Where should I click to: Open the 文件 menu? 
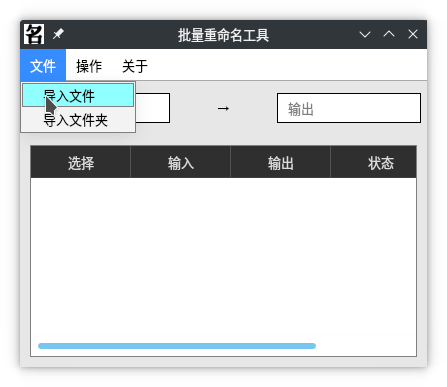point(43,65)
